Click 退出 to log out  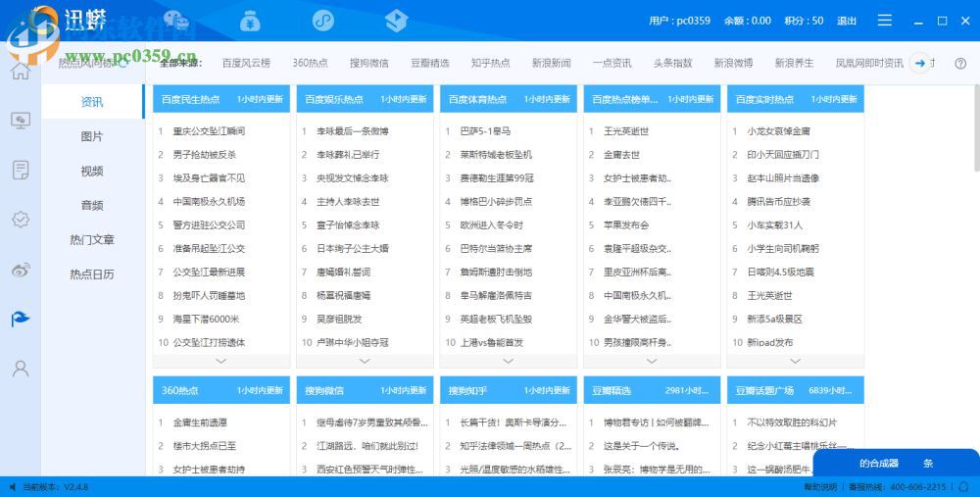click(x=847, y=21)
